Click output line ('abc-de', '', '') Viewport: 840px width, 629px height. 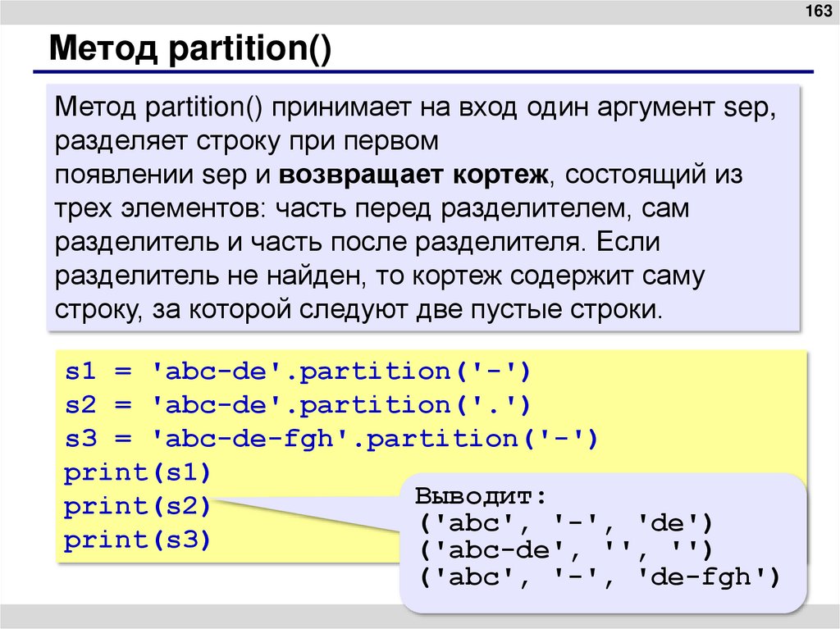pos(565,549)
